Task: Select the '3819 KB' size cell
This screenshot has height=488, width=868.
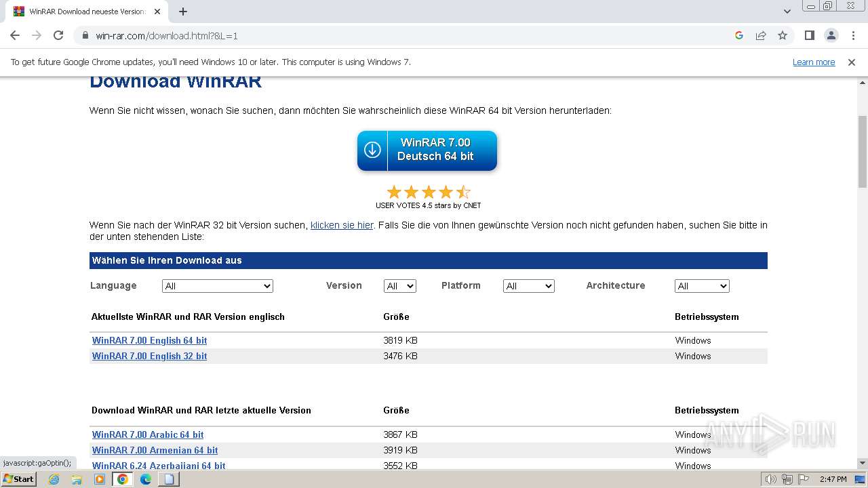Action: click(x=400, y=340)
